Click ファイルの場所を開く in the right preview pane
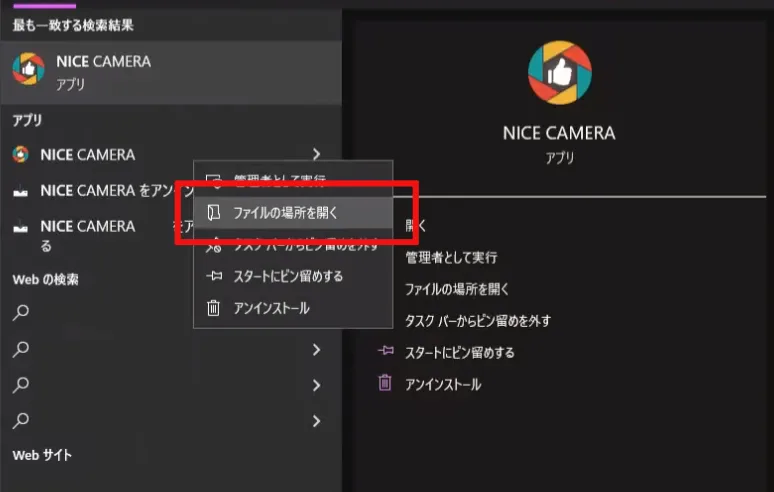 457,289
